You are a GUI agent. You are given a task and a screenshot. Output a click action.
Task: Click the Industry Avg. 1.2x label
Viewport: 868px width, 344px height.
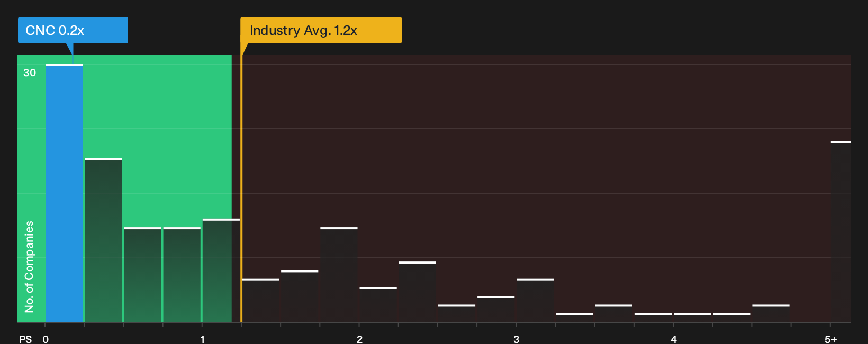pos(321,30)
